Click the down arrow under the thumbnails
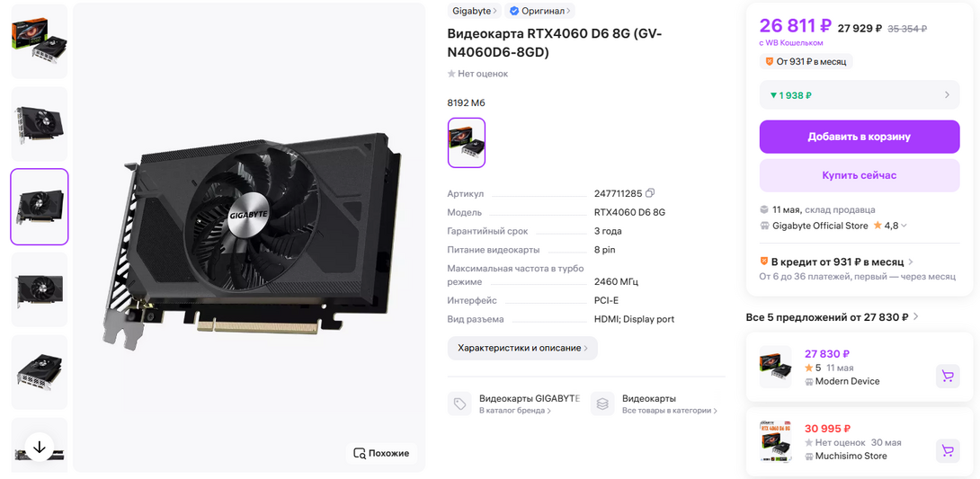Image resolution: width=980 pixels, height=479 pixels. click(40, 448)
